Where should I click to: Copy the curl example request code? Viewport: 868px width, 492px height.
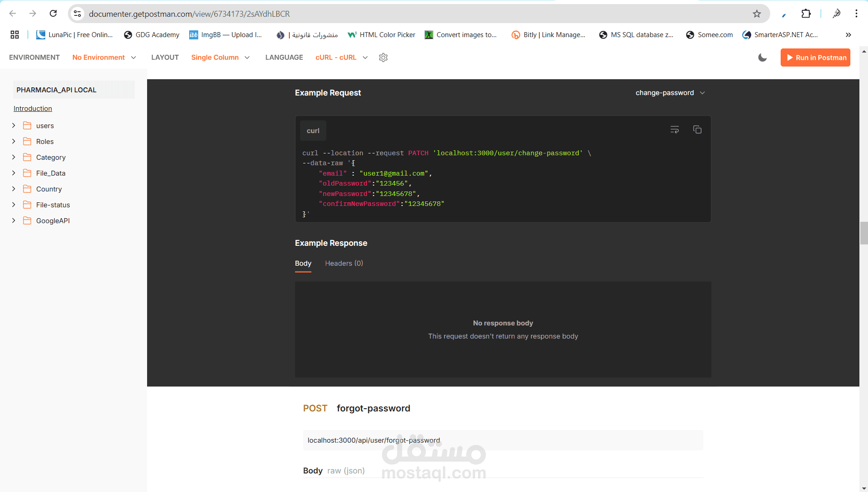[x=697, y=129]
